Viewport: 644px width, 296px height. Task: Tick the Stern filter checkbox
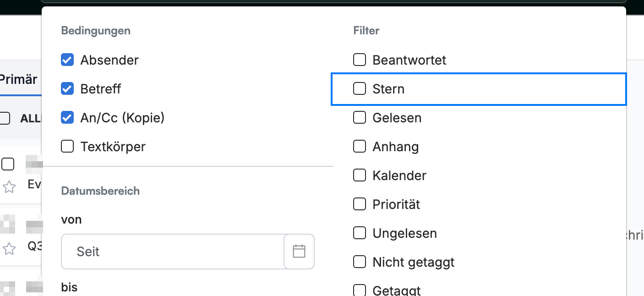(x=360, y=89)
